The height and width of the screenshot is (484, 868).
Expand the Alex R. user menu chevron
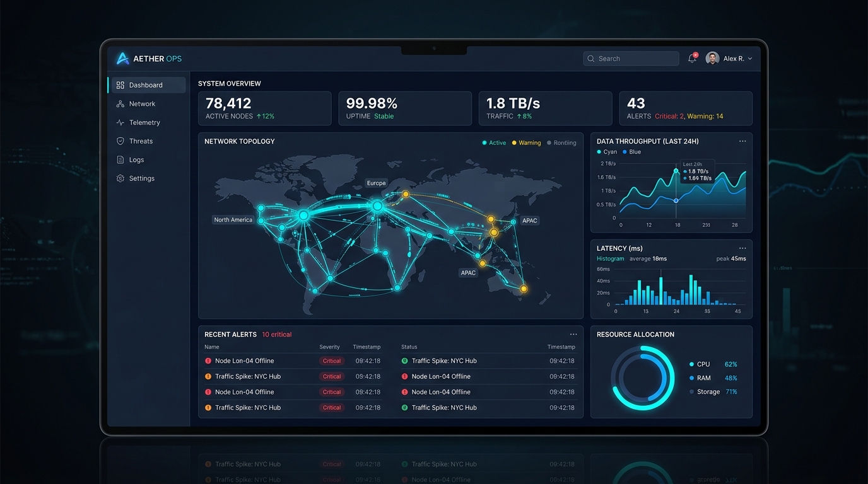(749, 59)
